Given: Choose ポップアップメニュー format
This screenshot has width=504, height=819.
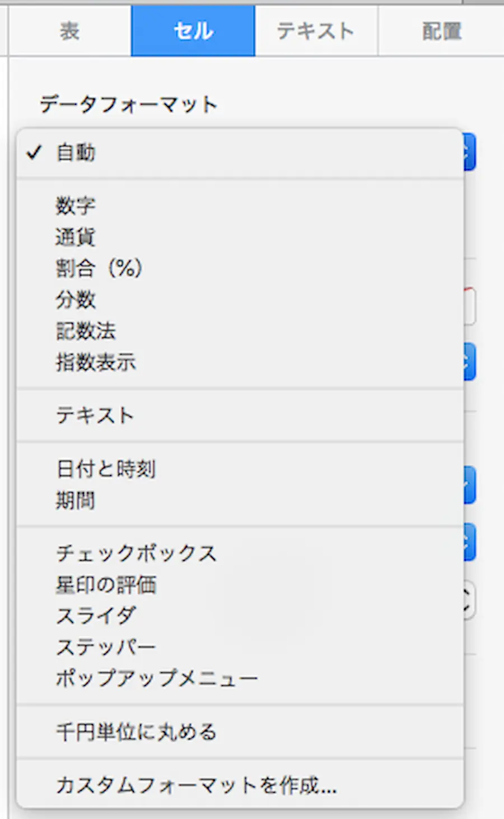Looking at the screenshot, I should point(157,679).
